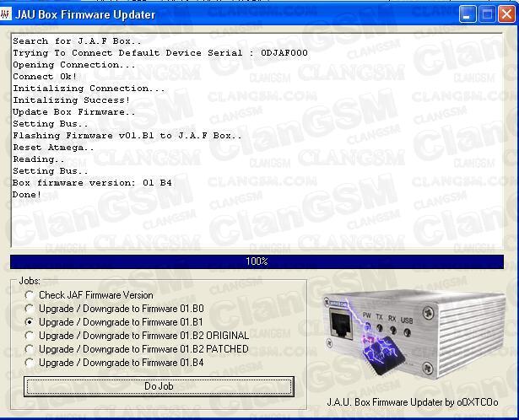Viewport: 519px width, 420px height.
Task: Minimize the JAU Box Firmware Updater window
Action: point(468,13)
